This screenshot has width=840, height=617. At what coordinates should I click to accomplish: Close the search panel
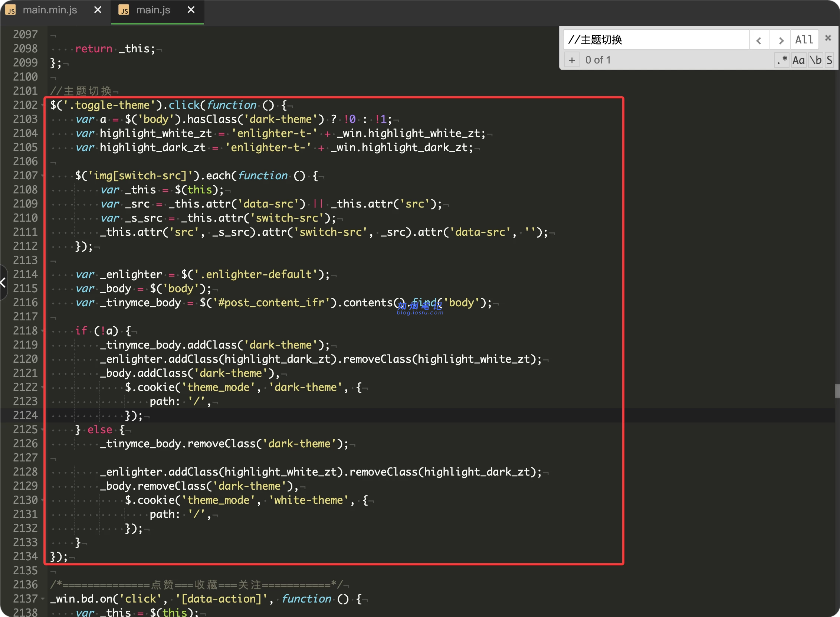[828, 38]
